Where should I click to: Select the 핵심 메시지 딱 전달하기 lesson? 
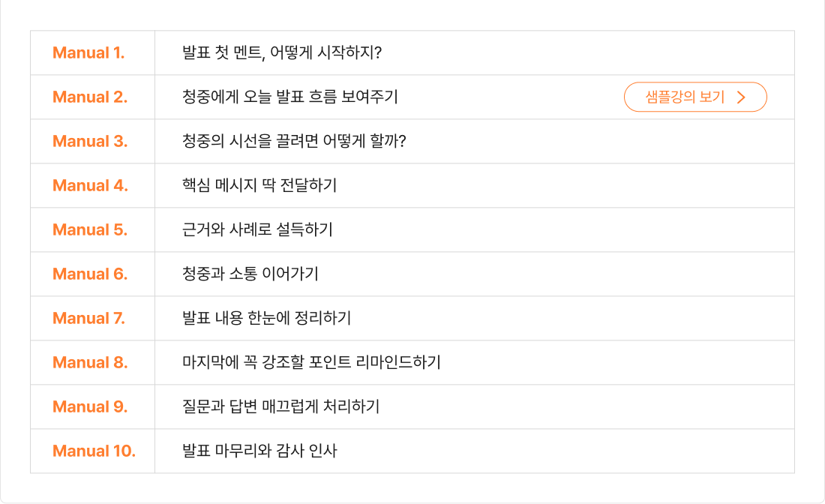tap(259, 185)
